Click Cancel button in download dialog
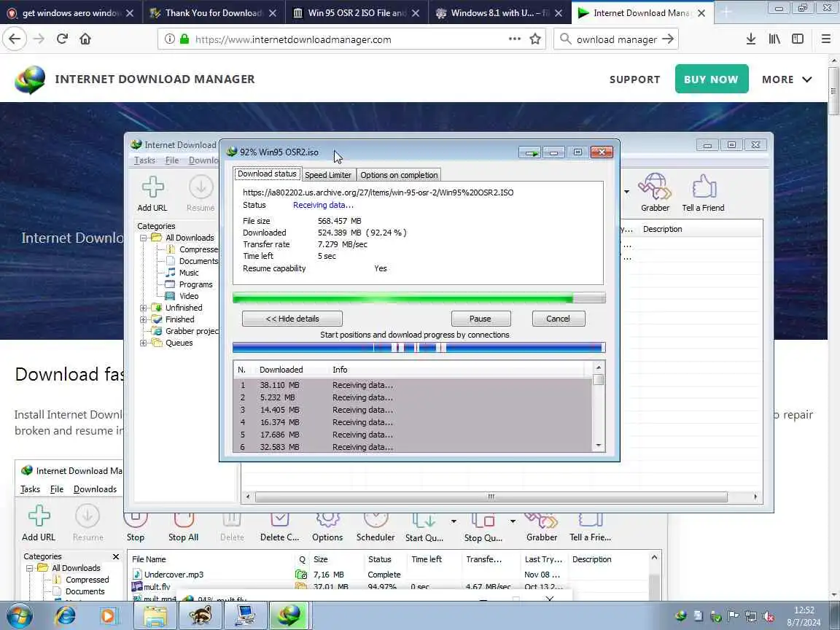The height and width of the screenshot is (630, 840). click(559, 319)
